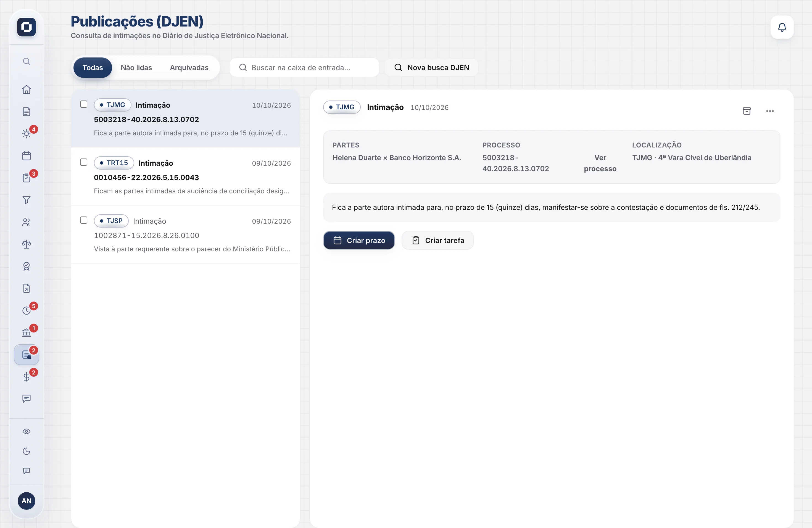Click the TJMG tag in detail header
Image resolution: width=812 pixels, height=528 pixels.
coord(342,107)
